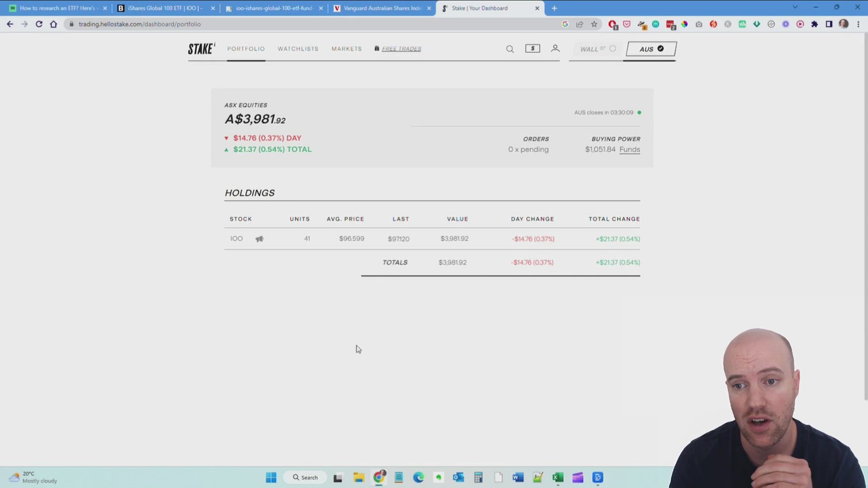Click the Stake logo
Screen dimensions: 868x488
[202, 49]
